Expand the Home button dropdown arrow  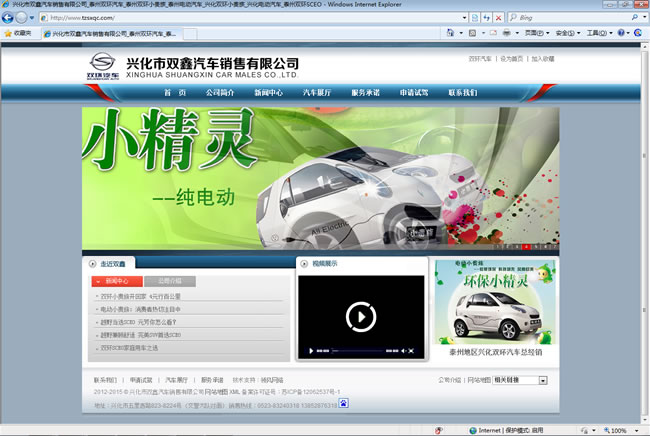tap(461, 33)
